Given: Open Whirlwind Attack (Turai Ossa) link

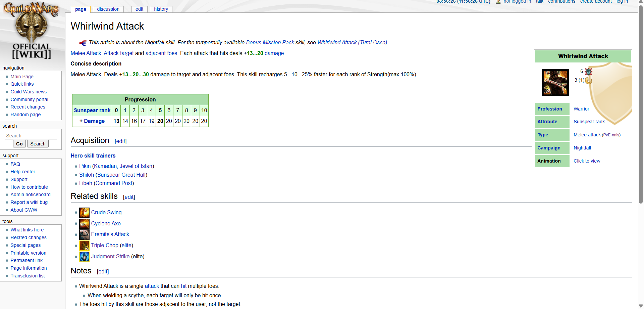Looking at the screenshot, I should [352, 43].
